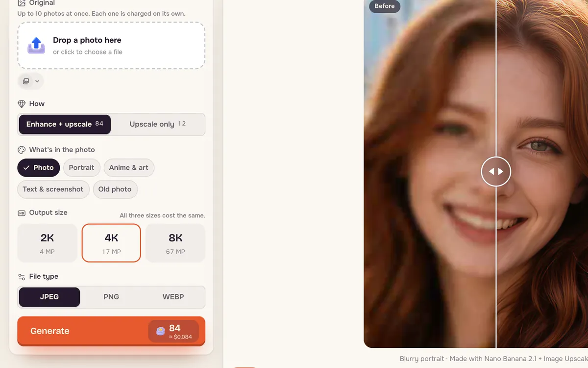Switch file type to WEBP

pos(173,297)
